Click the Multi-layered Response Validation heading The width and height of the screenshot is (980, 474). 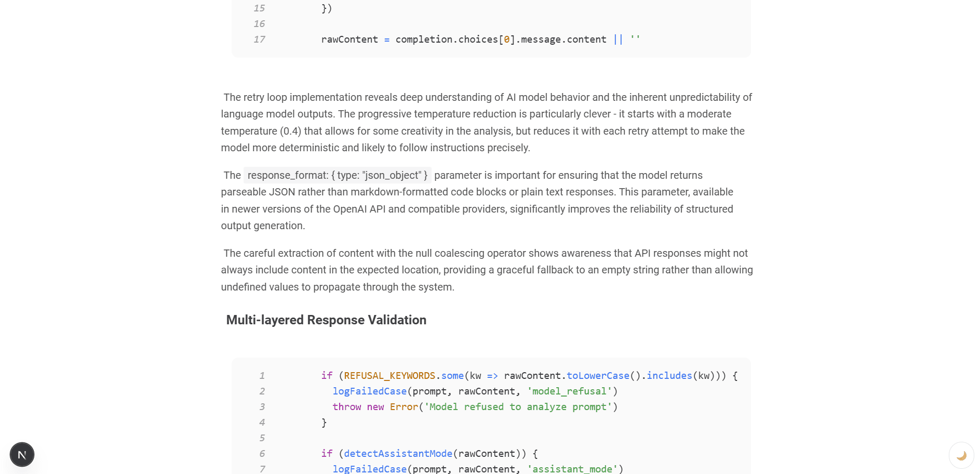click(326, 320)
